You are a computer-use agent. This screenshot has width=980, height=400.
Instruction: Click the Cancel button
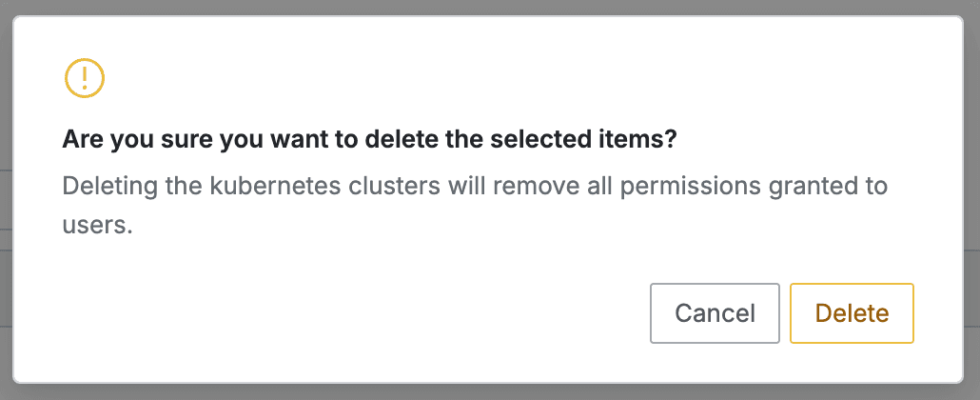pos(715,313)
